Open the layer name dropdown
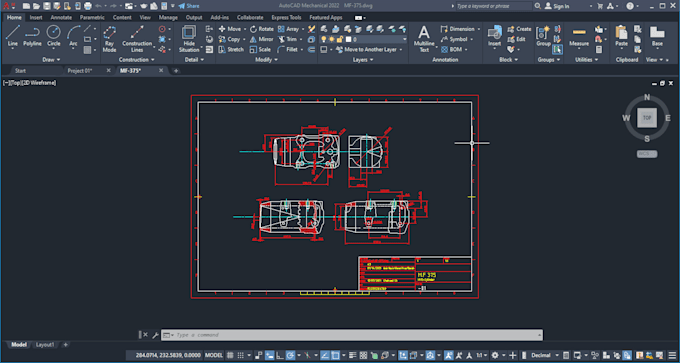 coord(404,39)
